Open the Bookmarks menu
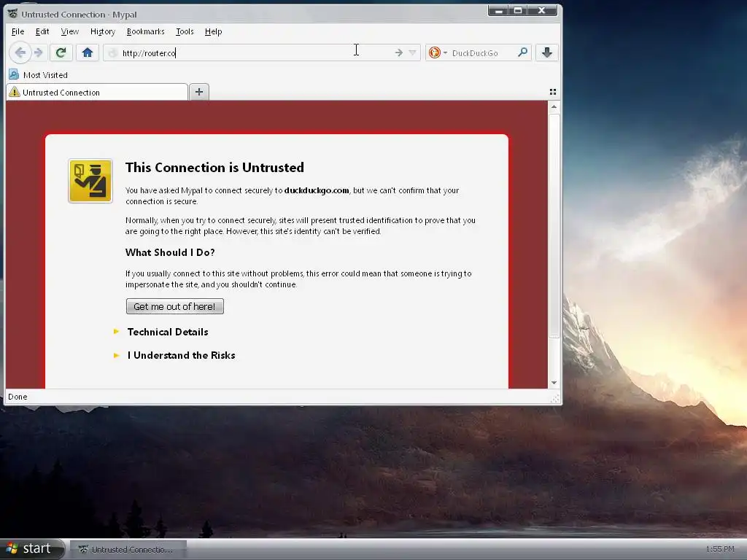 pyautogui.click(x=145, y=31)
